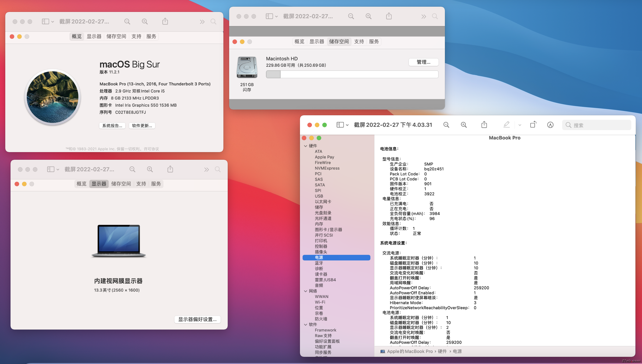Image resolution: width=642 pixels, height=364 pixels.
Task: Share from the top-left Preview window
Action: click(x=165, y=21)
